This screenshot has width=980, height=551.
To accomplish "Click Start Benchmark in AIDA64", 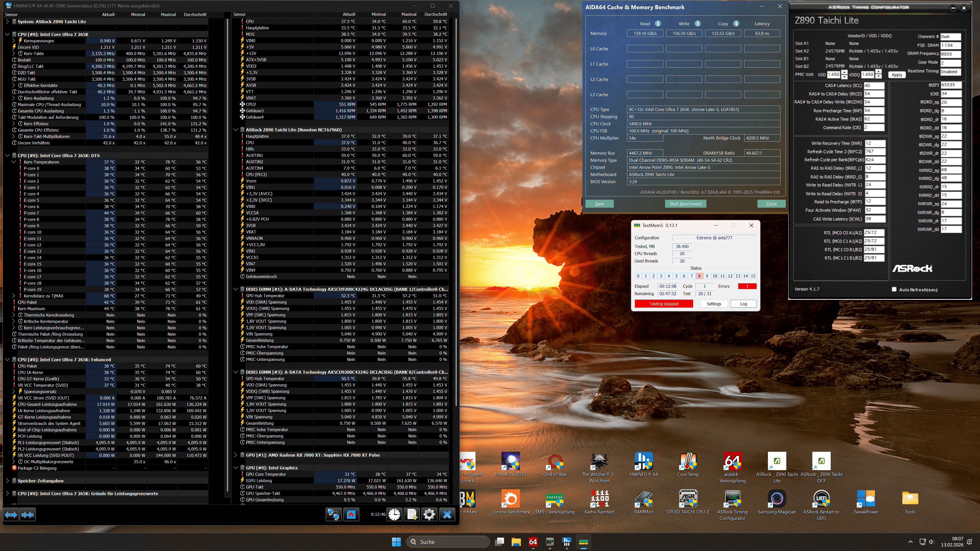I will pos(685,204).
